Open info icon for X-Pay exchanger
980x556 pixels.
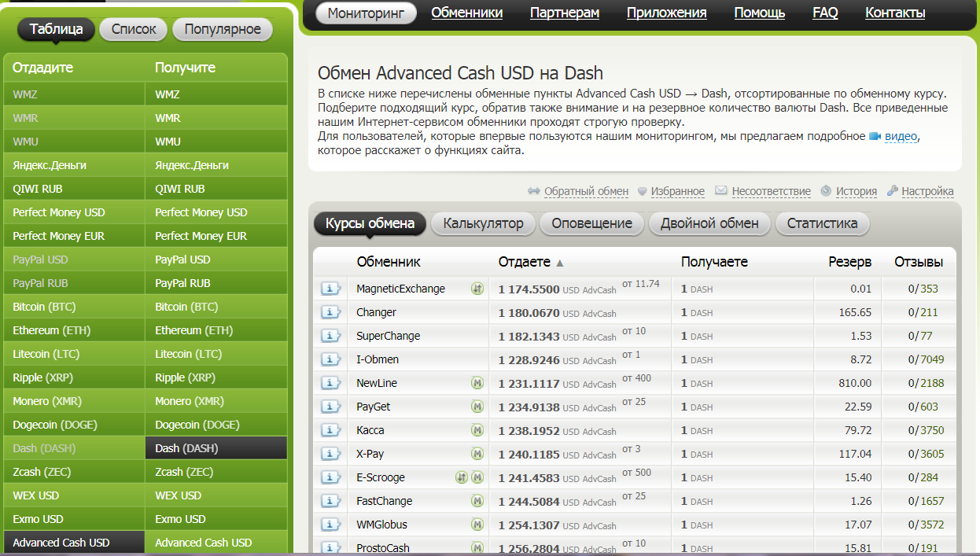click(x=330, y=454)
